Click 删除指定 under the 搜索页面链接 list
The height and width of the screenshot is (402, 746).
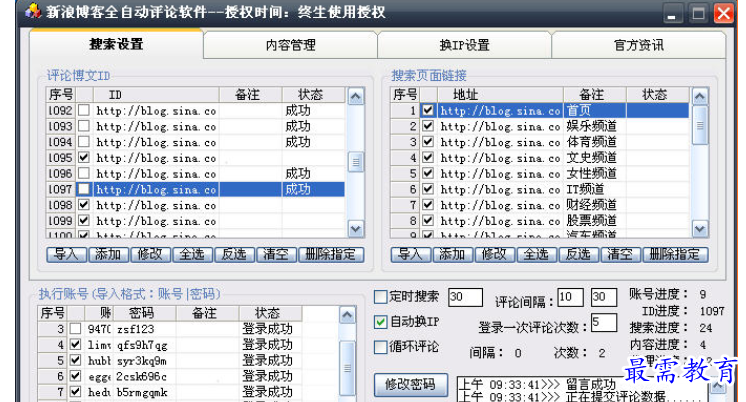675,255
